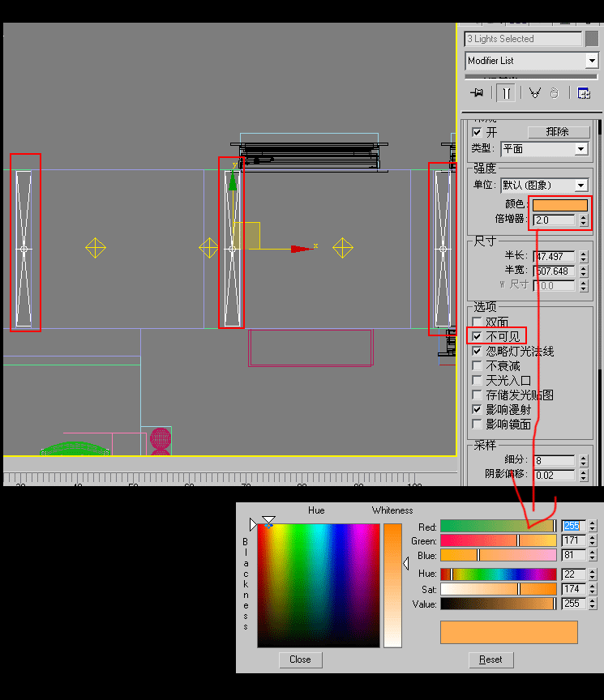The width and height of the screenshot is (604, 700).
Task: Click the green Y-axis gizmo arrow
Action: (233, 181)
